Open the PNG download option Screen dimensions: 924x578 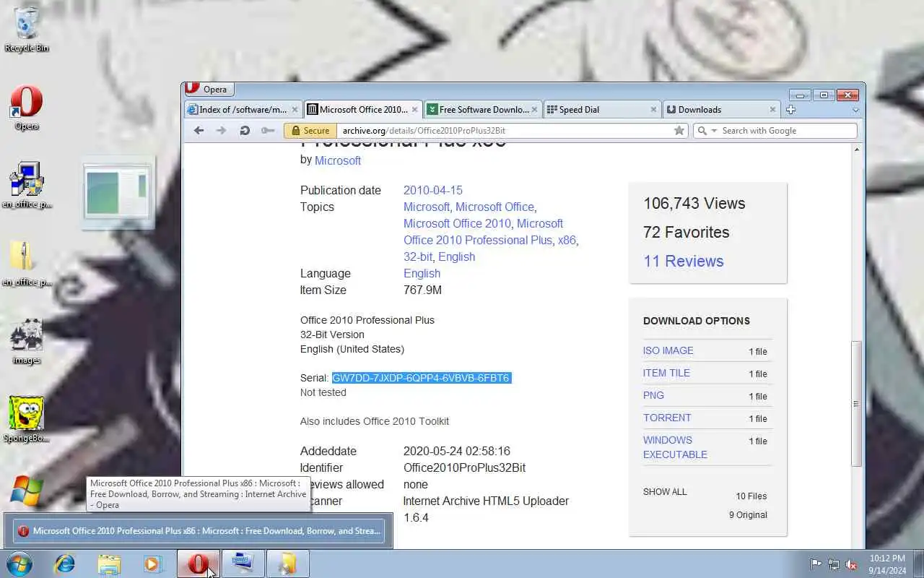(x=653, y=395)
